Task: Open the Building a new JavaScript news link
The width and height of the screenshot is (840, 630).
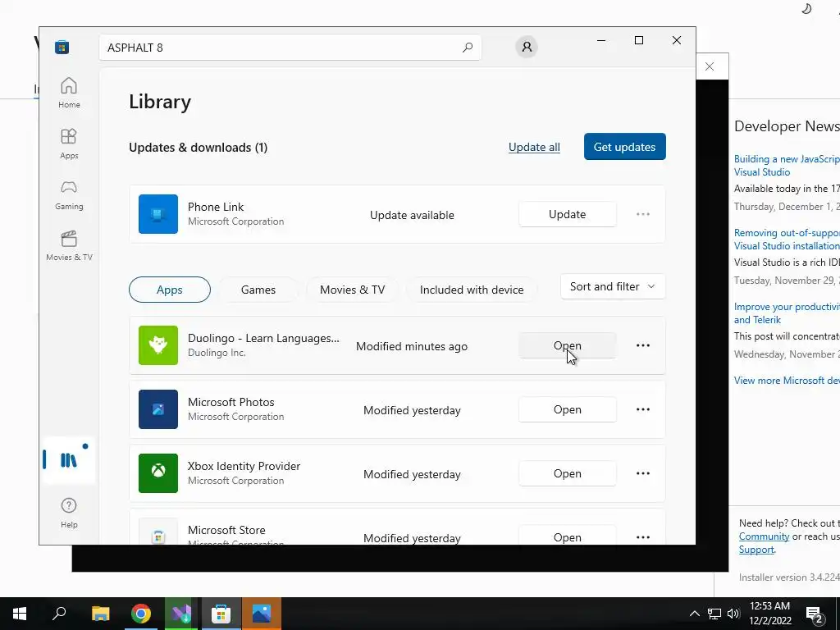Action: click(787, 166)
